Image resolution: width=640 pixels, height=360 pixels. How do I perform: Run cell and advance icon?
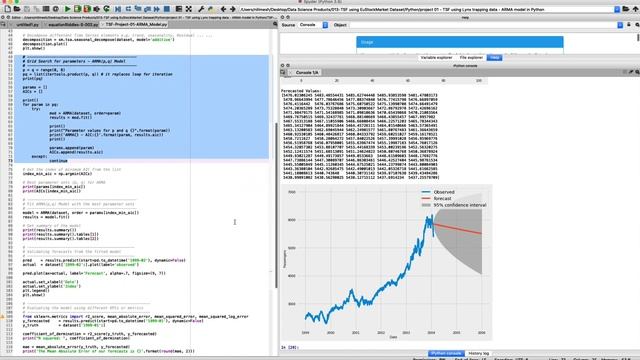click(x=87, y=9)
